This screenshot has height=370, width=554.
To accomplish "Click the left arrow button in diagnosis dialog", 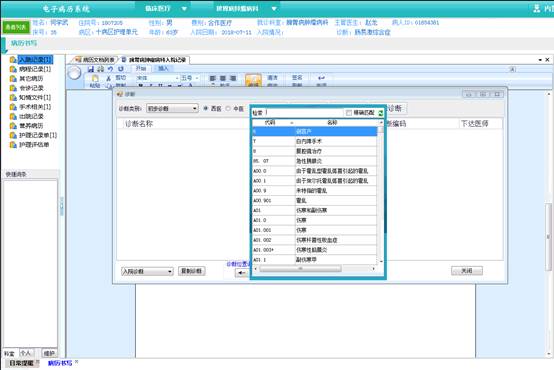I will (242, 273).
